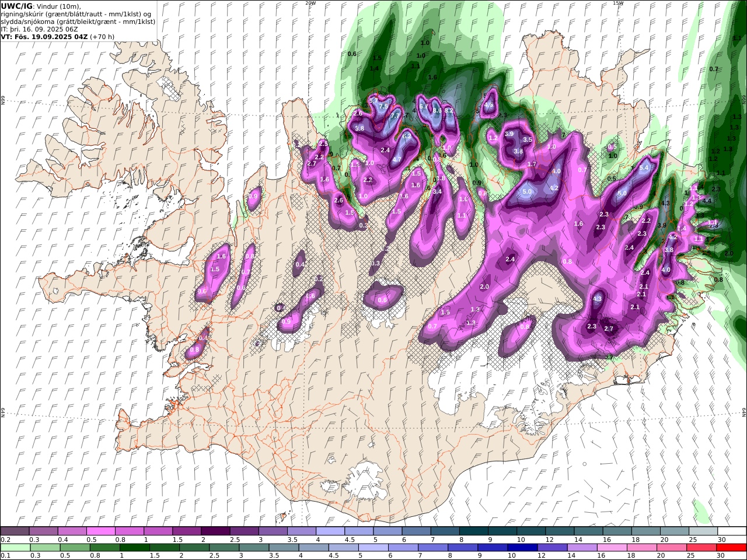The height and width of the screenshot is (560, 747).
Task: Click the '3.4' precipitation value on the map
Action: (x=437, y=191)
